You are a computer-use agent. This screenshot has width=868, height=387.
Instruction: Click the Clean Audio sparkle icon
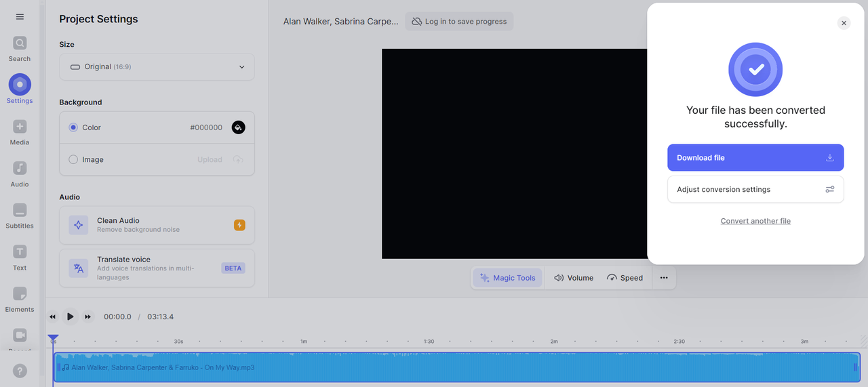click(x=79, y=225)
